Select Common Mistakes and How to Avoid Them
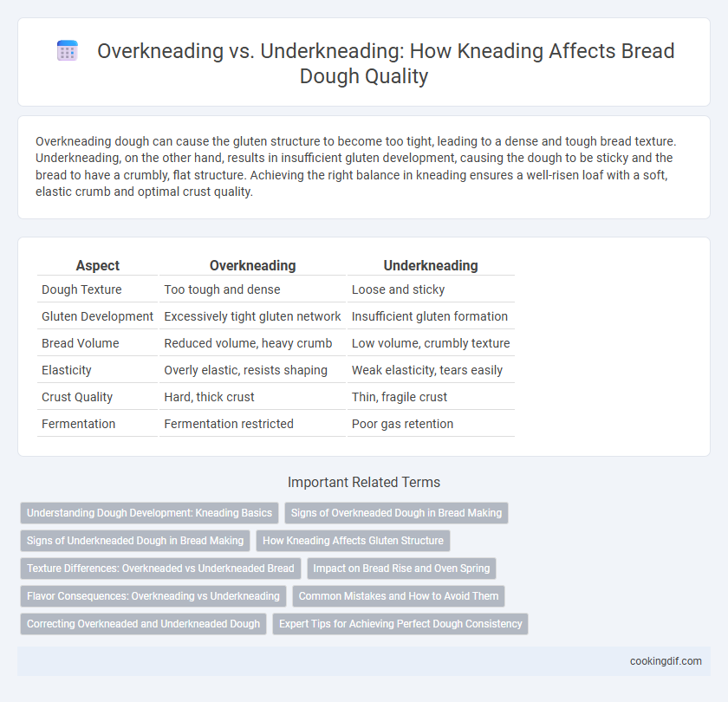Viewport: 728px width, 702px height. point(399,596)
